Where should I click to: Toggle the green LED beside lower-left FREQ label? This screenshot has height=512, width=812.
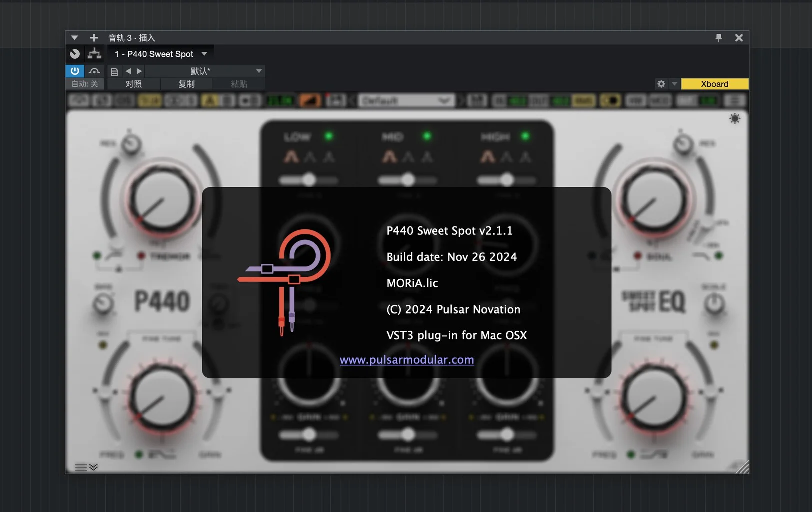pos(139,454)
